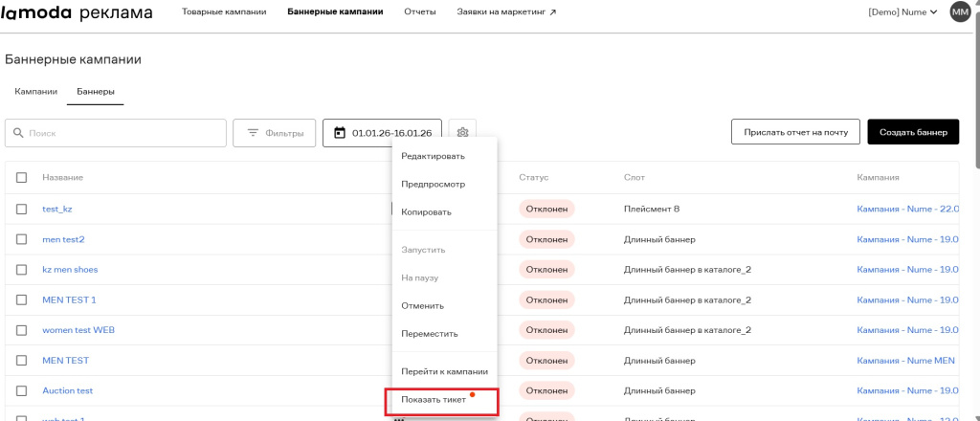
Task: Expand the [Demo] Nume account dropdown
Action: (x=902, y=11)
